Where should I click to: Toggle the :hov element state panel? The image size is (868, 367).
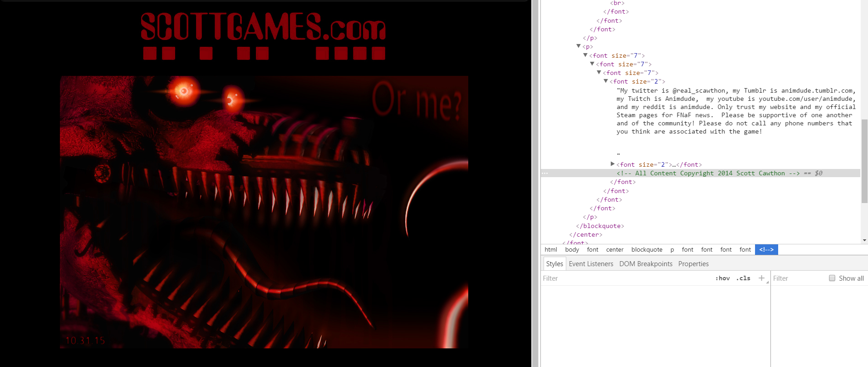(x=722, y=278)
